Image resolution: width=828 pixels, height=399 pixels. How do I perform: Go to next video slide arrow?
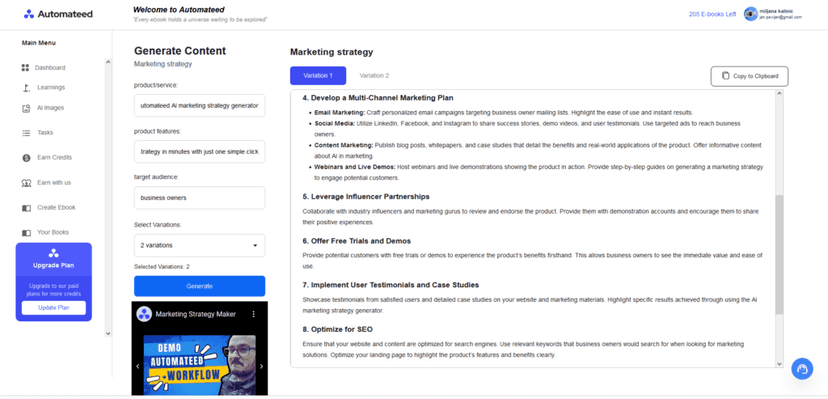click(x=261, y=366)
